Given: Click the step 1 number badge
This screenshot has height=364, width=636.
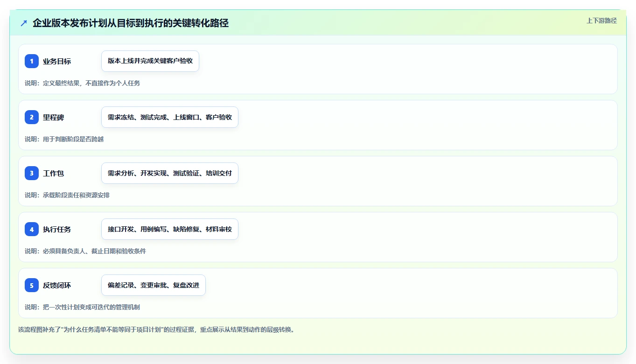Looking at the screenshot, I should [x=32, y=61].
